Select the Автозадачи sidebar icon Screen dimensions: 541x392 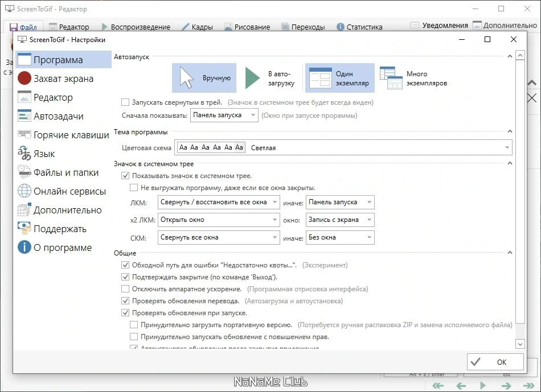pos(24,116)
